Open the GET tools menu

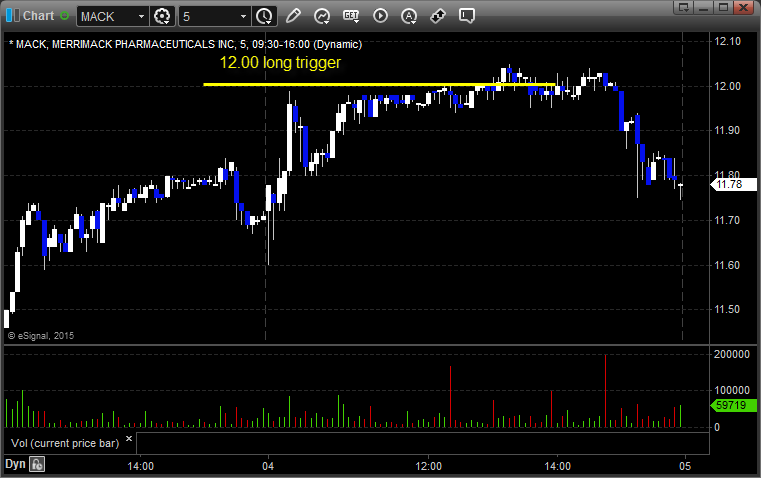351,16
